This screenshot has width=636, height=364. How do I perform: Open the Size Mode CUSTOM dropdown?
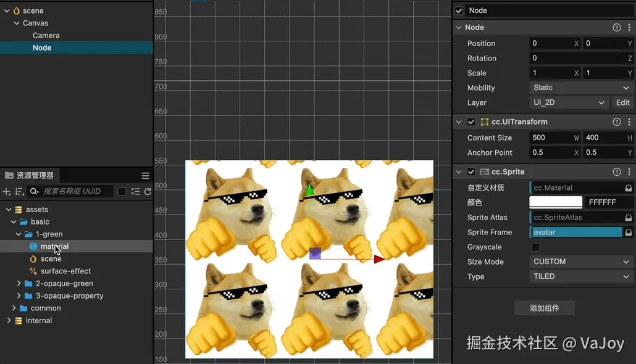(581, 262)
